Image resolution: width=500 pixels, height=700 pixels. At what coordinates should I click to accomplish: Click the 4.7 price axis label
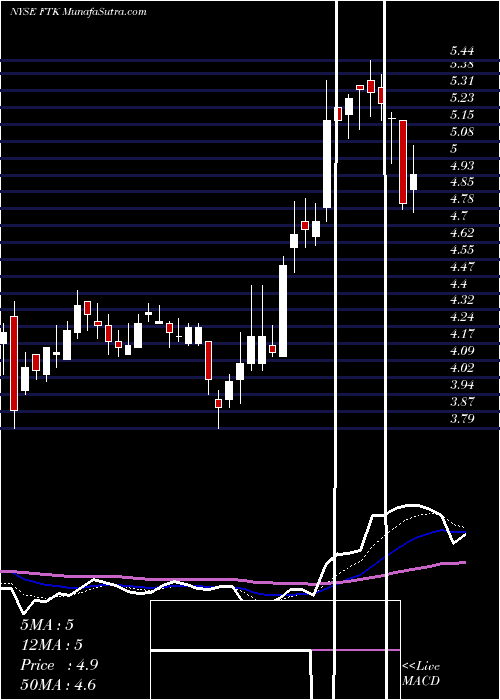(458, 216)
